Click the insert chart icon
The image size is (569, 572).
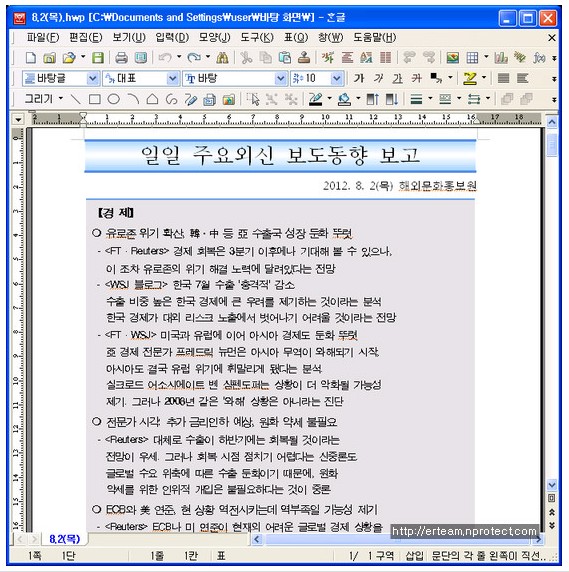(x=501, y=58)
